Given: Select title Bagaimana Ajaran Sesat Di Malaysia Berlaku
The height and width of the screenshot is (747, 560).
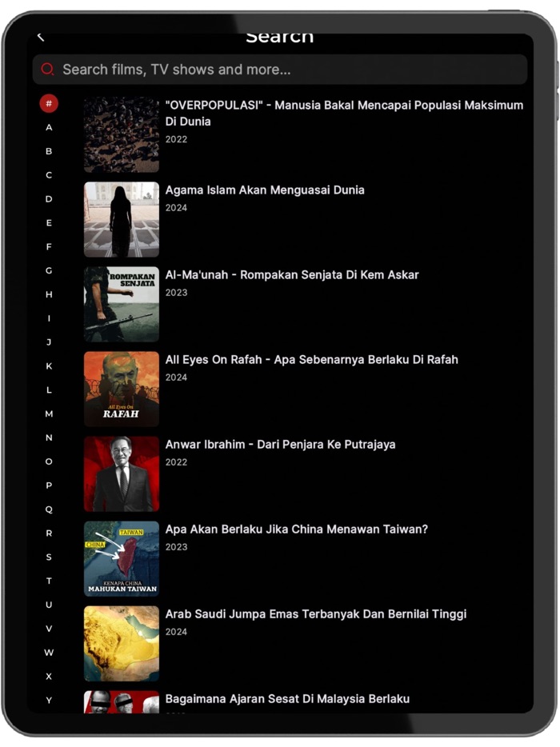Looking at the screenshot, I should click(287, 699).
